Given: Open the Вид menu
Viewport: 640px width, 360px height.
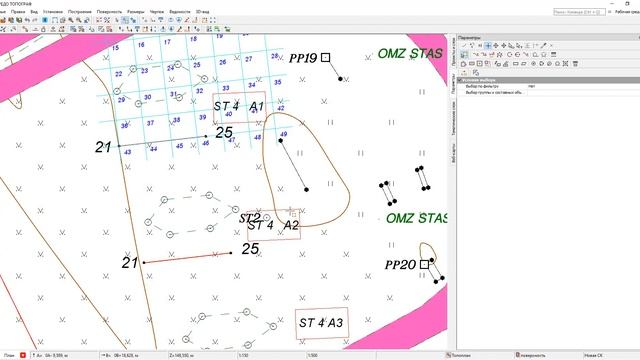Looking at the screenshot, I should coord(34,12).
